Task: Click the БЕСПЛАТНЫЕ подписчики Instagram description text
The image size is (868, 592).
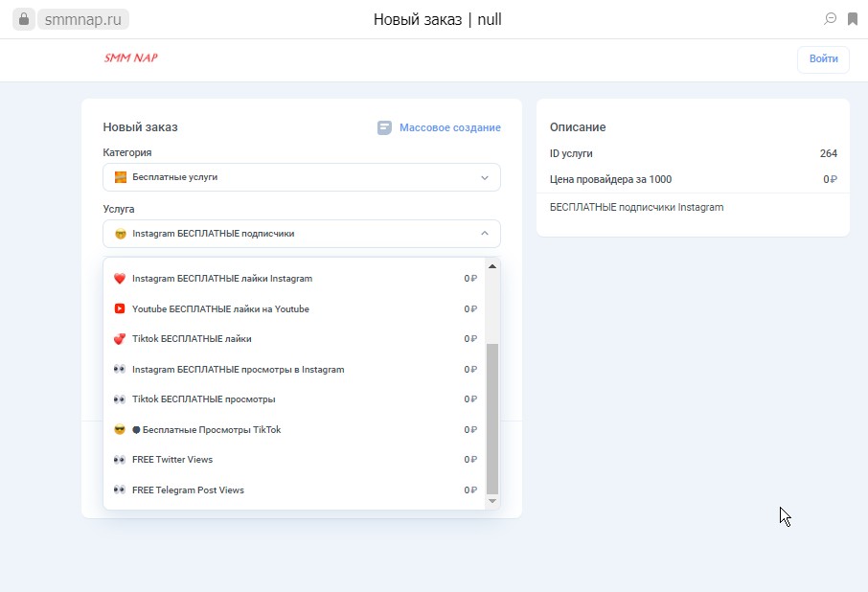Action: coord(636,208)
